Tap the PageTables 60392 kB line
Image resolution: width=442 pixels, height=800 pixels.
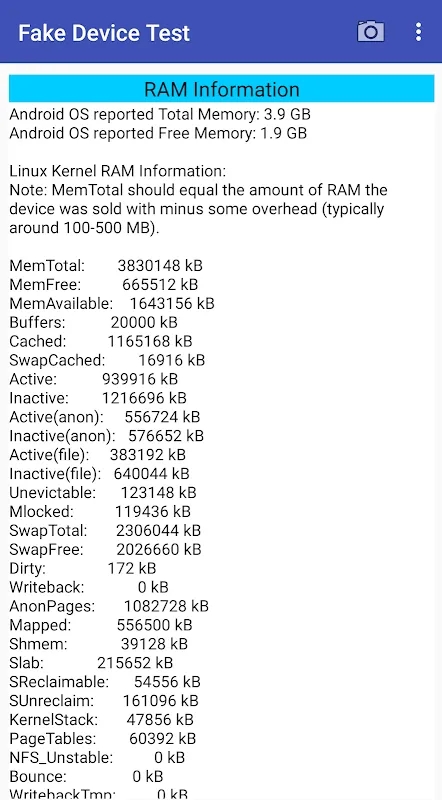pos(103,739)
